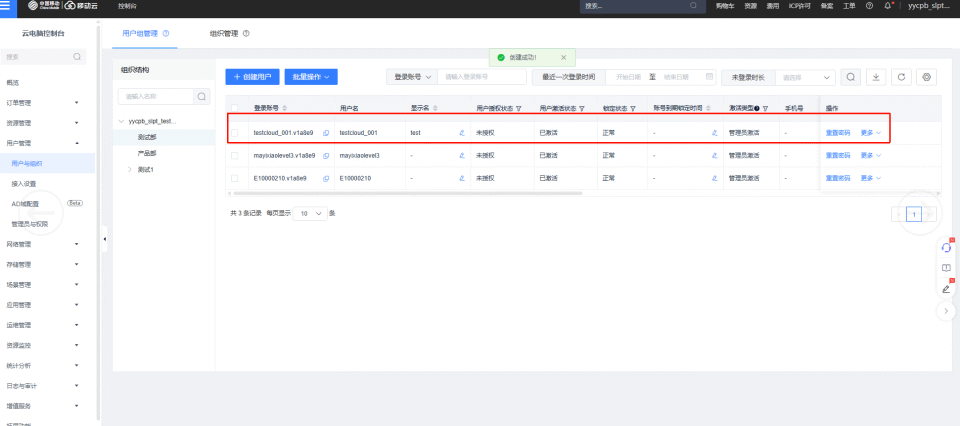Click the sidebar search magnifier icon

pyautogui.click(x=77, y=56)
